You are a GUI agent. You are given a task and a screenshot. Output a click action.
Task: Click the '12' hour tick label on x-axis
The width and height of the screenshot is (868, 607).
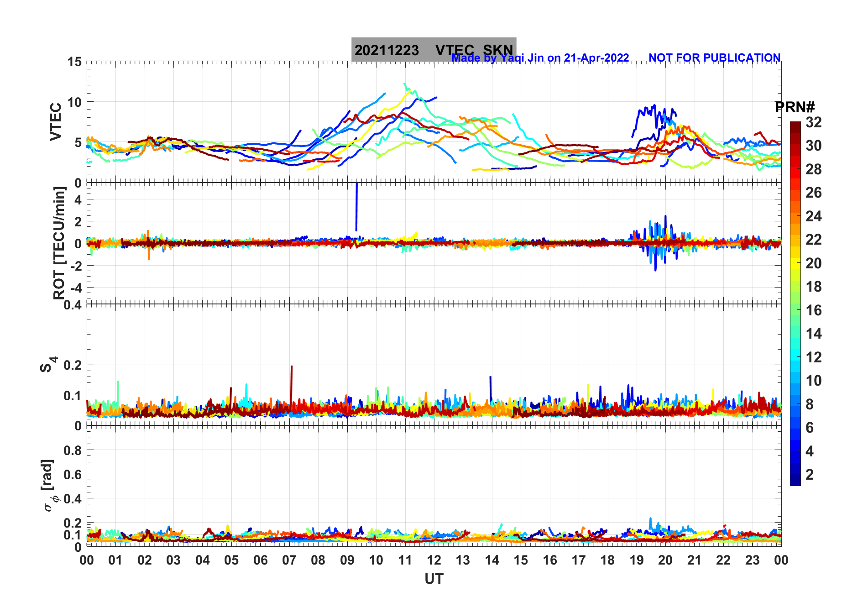[434, 560]
